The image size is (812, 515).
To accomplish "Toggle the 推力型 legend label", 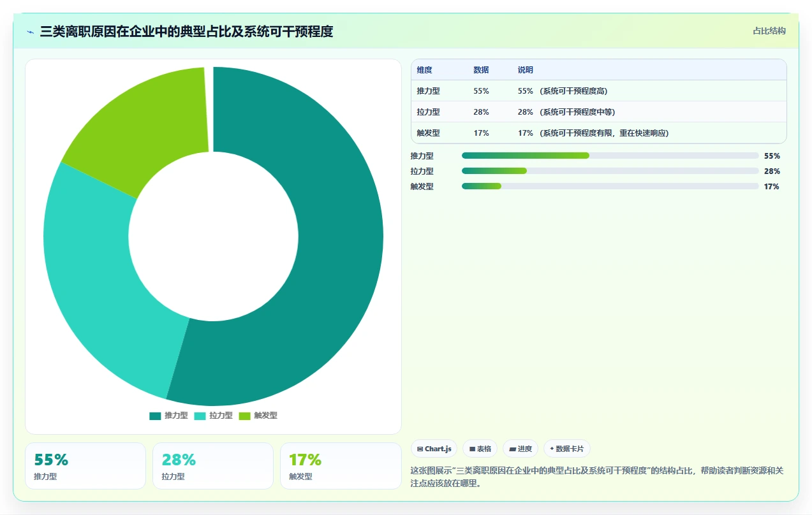I will 176,416.
